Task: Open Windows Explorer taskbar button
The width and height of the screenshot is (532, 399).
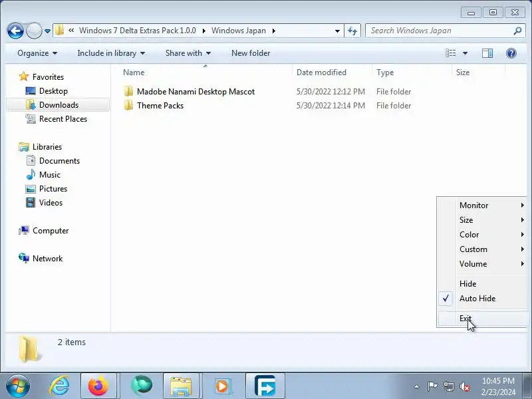Action: [x=181, y=386]
